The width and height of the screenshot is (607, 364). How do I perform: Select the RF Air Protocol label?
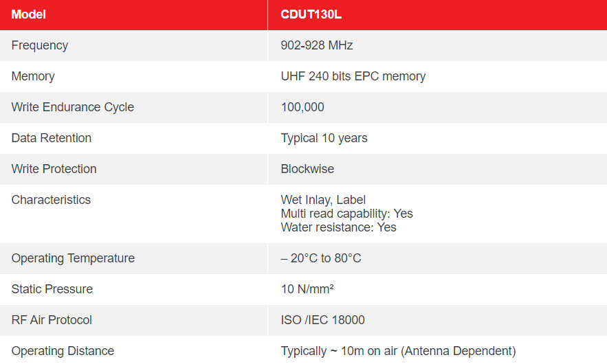[52, 320]
